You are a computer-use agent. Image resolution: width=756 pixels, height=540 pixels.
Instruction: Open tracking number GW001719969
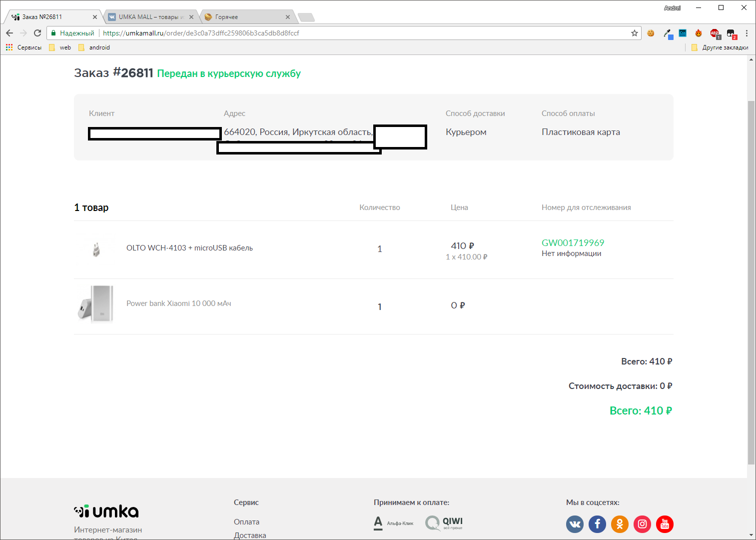(573, 243)
